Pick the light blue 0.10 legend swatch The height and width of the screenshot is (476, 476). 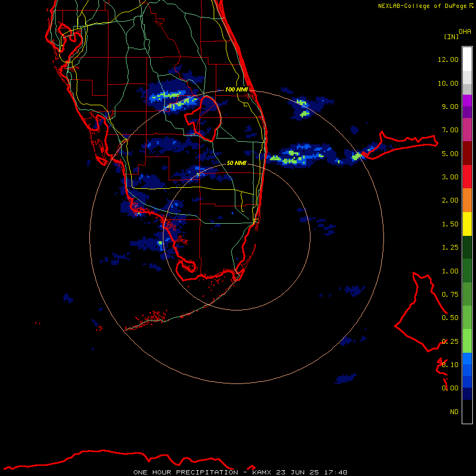(x=467, y=359)
